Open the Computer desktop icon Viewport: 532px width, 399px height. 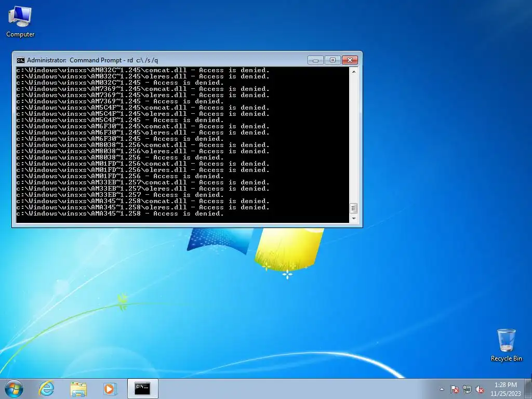click(20, 21)
